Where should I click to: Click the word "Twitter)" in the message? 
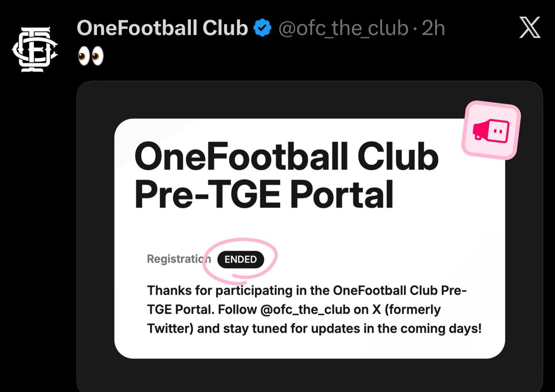click(x=170, y=329)
